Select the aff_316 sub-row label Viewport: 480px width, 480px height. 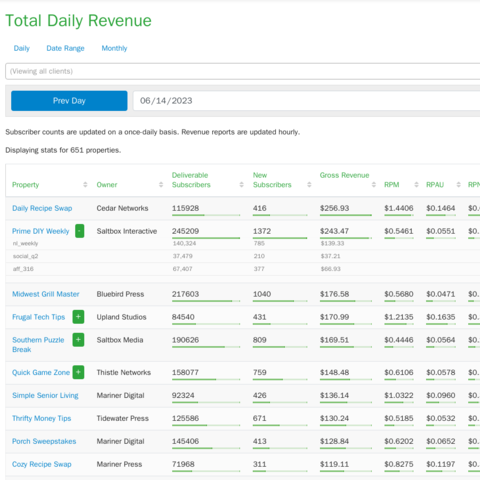(23, 269)
